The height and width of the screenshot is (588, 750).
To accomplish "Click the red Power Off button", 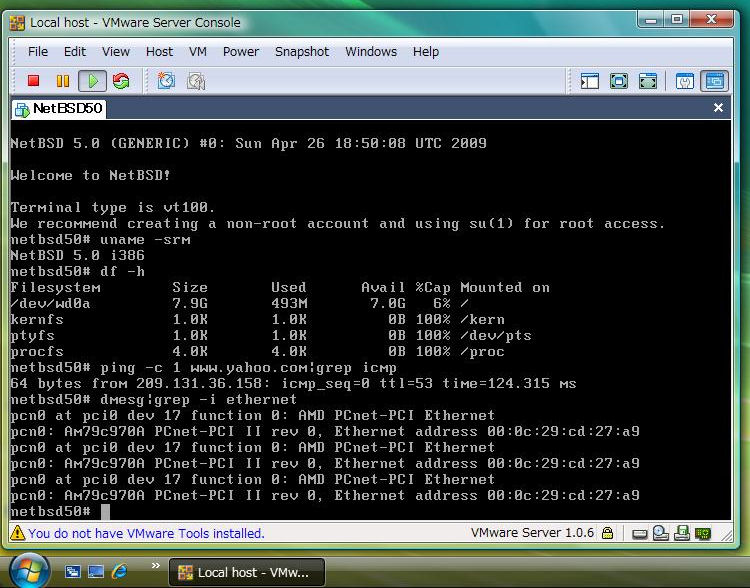I will pos(33,81).
